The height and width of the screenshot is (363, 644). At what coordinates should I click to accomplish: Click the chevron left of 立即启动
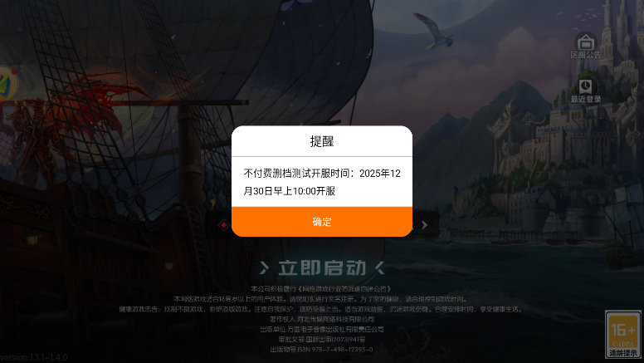click(x=265, y=268)
